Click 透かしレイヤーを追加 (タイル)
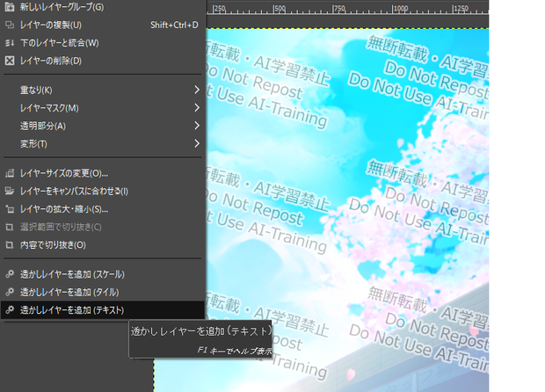The height and width of the screenshot is (392, 545). point(103,293)
